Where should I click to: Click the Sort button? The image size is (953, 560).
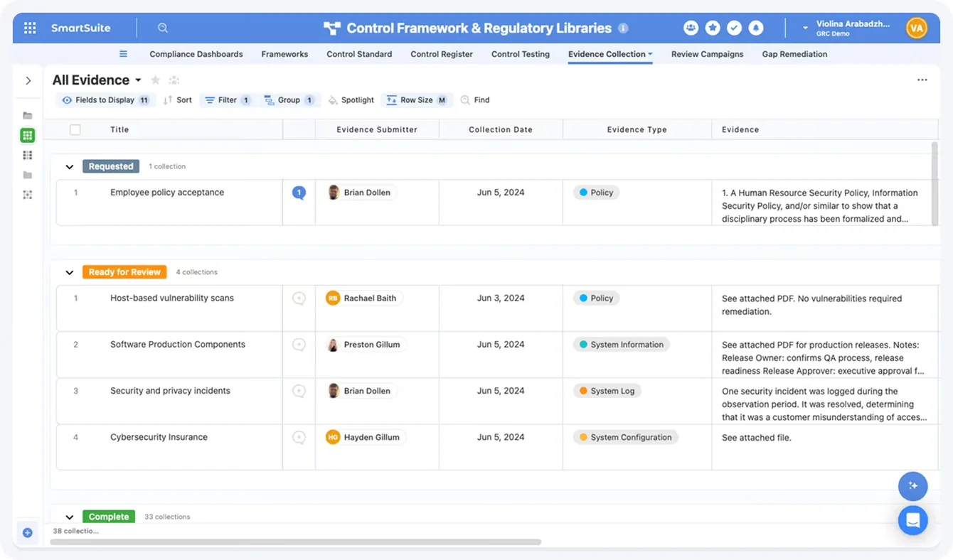tap(178, 100)
